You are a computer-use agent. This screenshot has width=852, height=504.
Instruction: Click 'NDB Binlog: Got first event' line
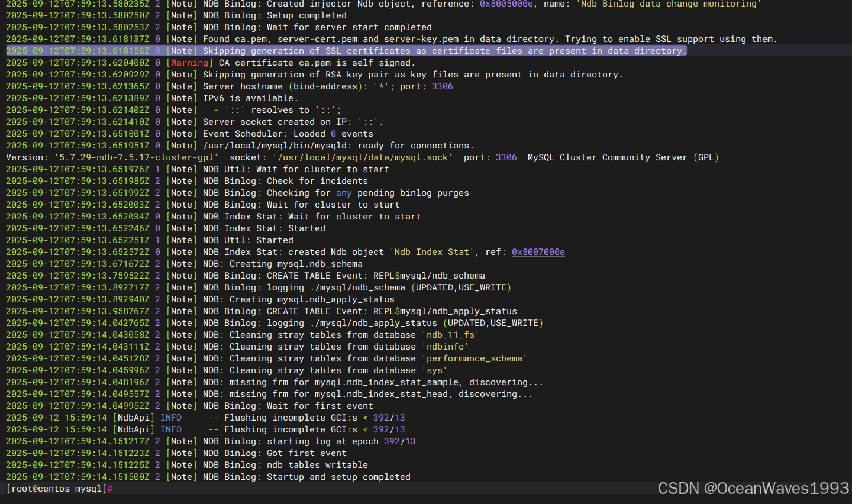pyautogui.click(x=176, y=453)
